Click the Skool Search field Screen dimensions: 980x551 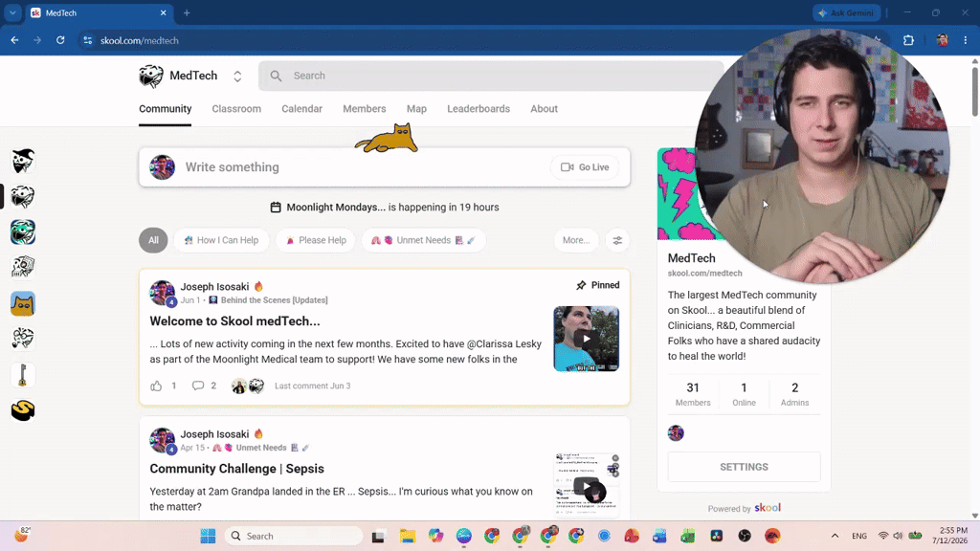[491, 76]
